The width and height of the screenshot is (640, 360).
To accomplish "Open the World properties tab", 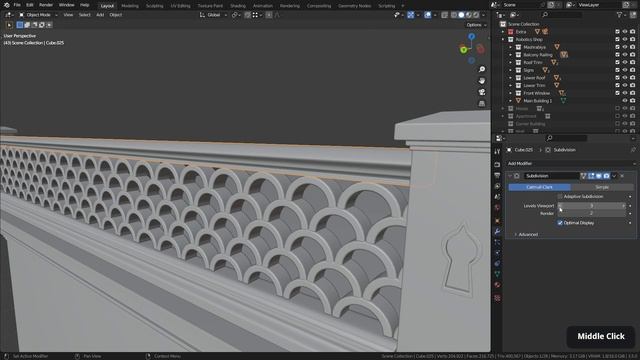I will click(497, 207).
